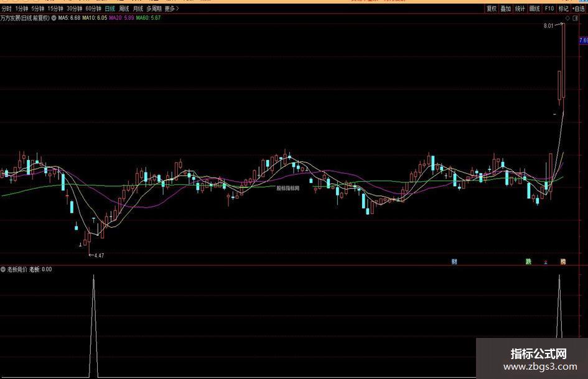588x379 pixels.
Task: Click the green MA60: 5.67 label
Action: pos(148,17)
